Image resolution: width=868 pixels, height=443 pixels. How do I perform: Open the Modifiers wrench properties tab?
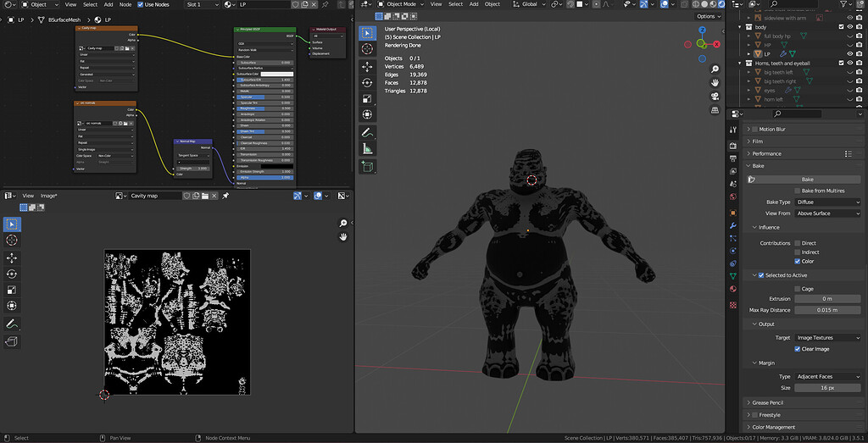point(733,226)
